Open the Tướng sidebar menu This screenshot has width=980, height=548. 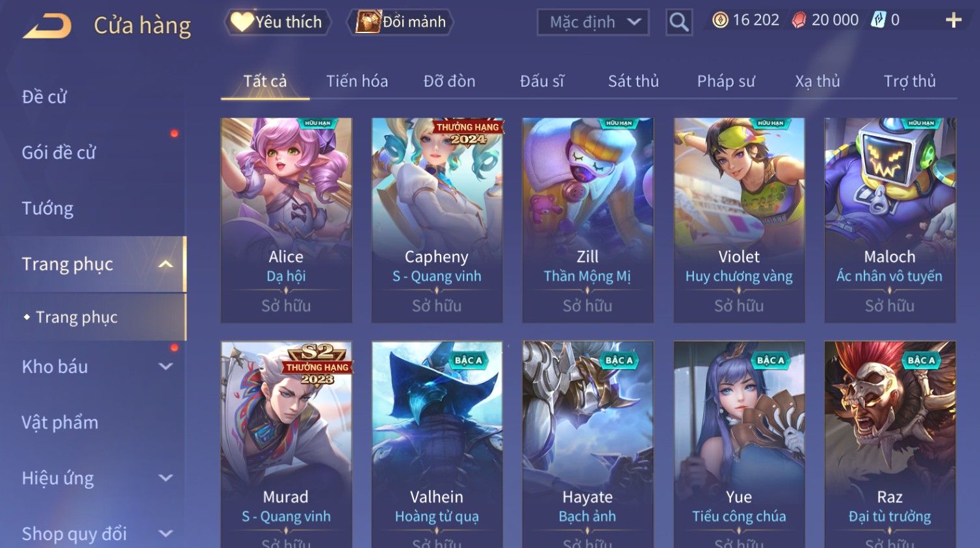coord(47,209)
